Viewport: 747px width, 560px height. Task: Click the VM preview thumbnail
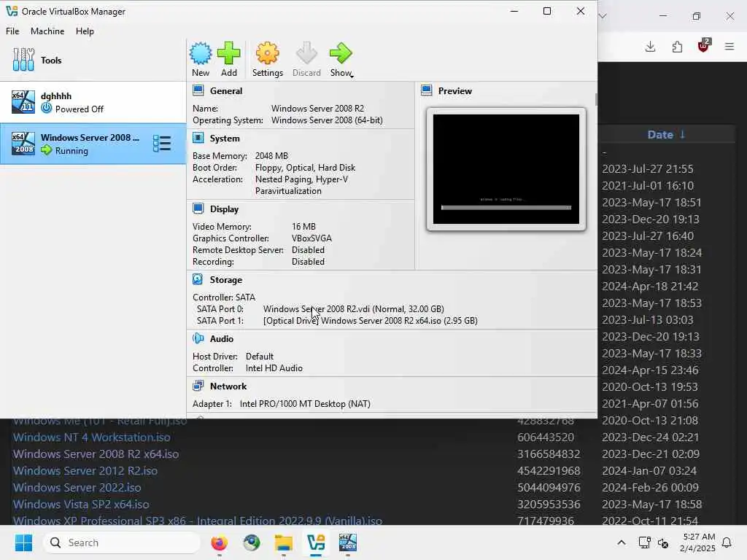coord(506,169)
